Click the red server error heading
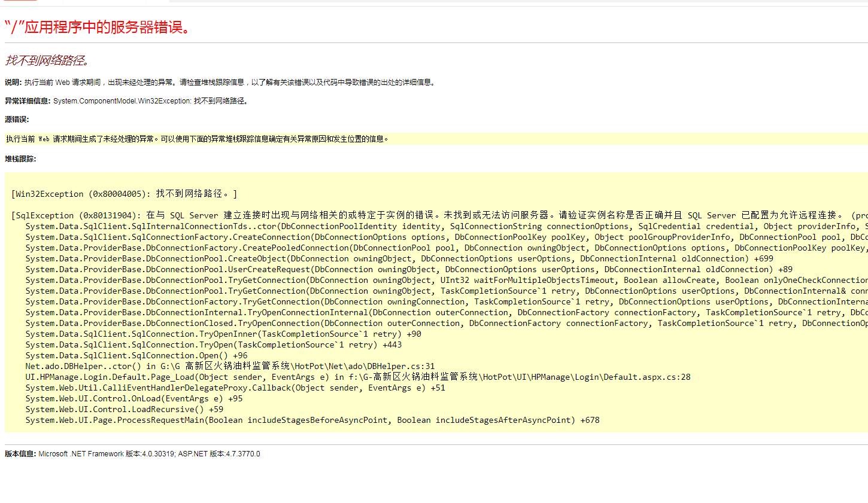Screen dimensions: 868x503 (x=98, y=28)
